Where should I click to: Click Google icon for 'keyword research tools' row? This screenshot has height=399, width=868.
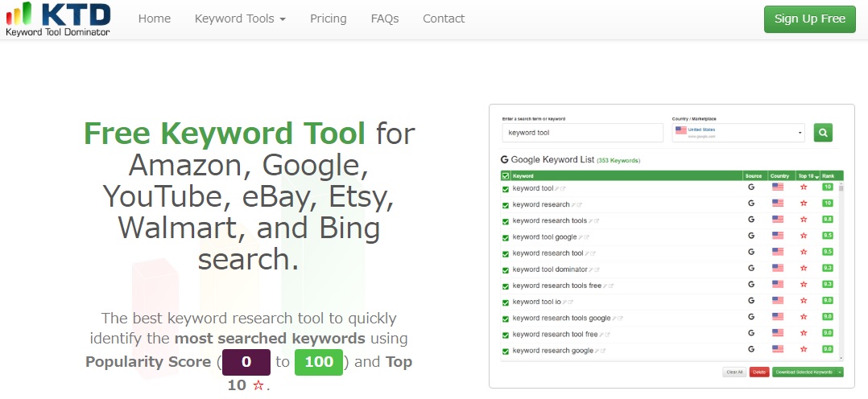tap(751, 219)
